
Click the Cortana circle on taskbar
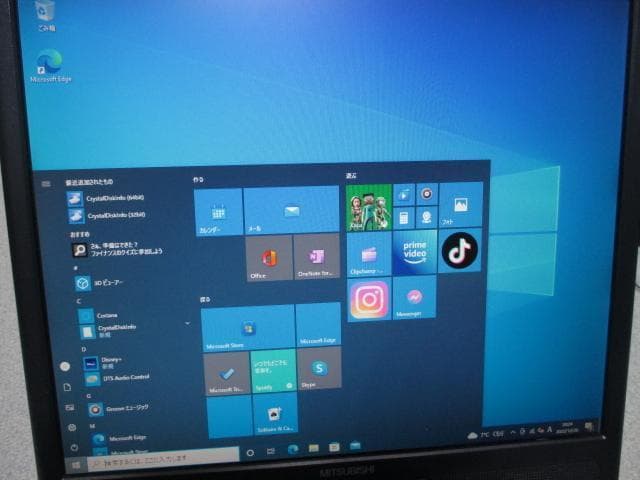[250, 453]
